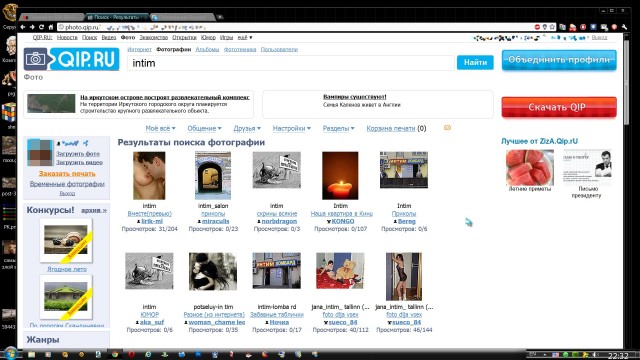Open Видео in the top navigation

[x=109, y=38]
